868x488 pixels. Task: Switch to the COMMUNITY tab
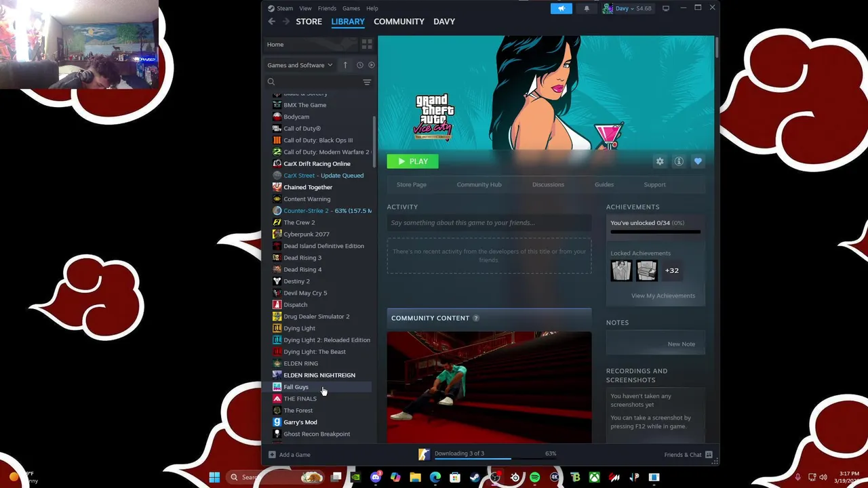(399, 22)
